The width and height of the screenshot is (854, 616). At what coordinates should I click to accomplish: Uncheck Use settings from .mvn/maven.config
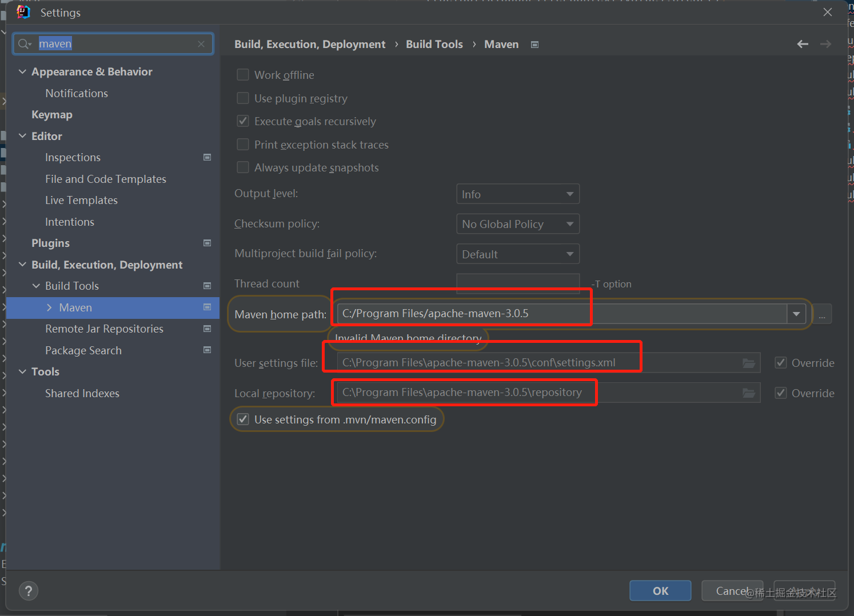click(x=243, y=419)
